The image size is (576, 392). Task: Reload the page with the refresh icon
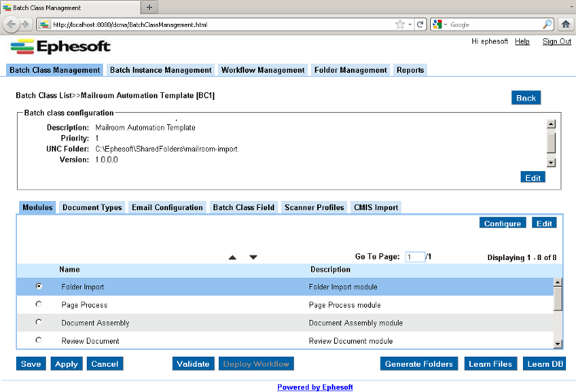[x=420, y=25]
